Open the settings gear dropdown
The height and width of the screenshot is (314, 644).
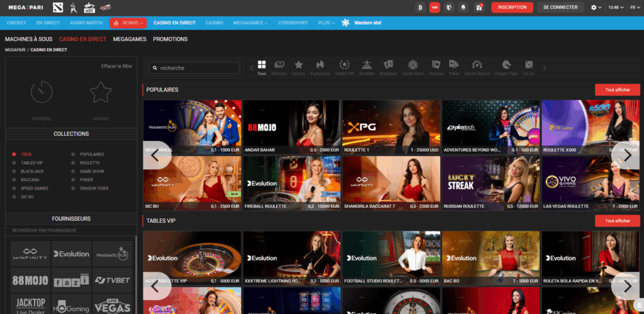(x=596, y=8)
